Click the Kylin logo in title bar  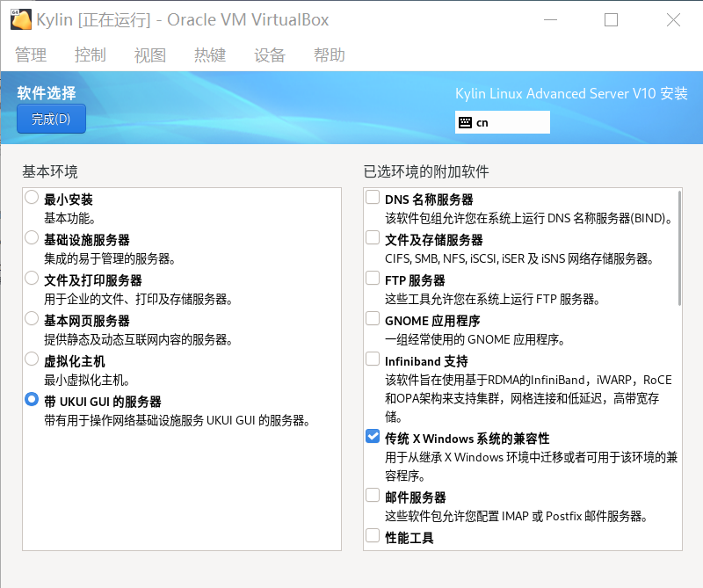pos(19,19)
